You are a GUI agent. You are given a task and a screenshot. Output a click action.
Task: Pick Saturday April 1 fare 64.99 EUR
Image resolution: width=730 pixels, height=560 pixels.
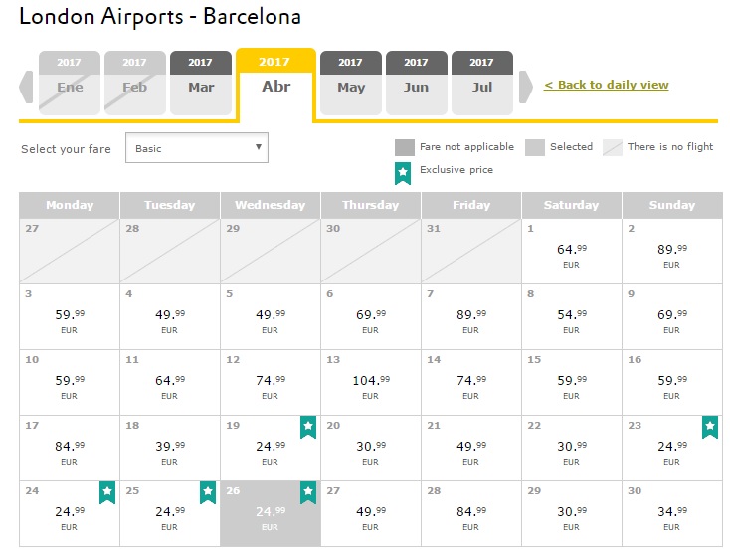click(x=572, y=252)
